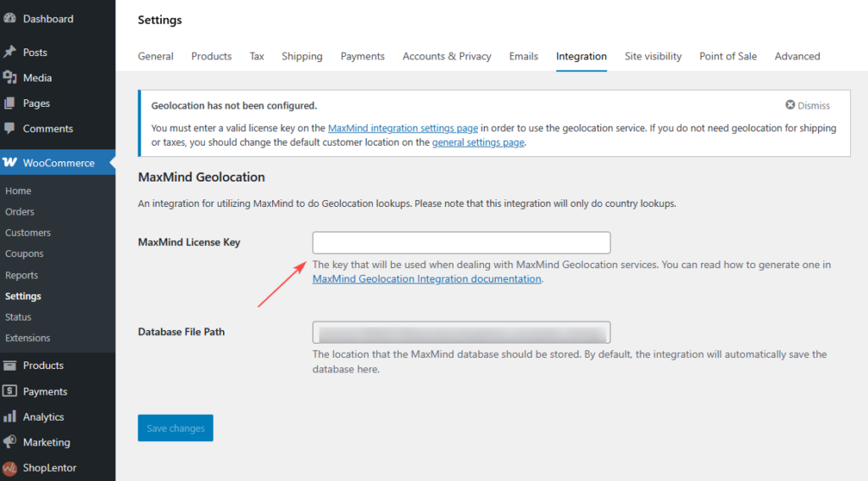Select the Accounts & Privacy tab
868x481 pixels.
pos(447,57)
